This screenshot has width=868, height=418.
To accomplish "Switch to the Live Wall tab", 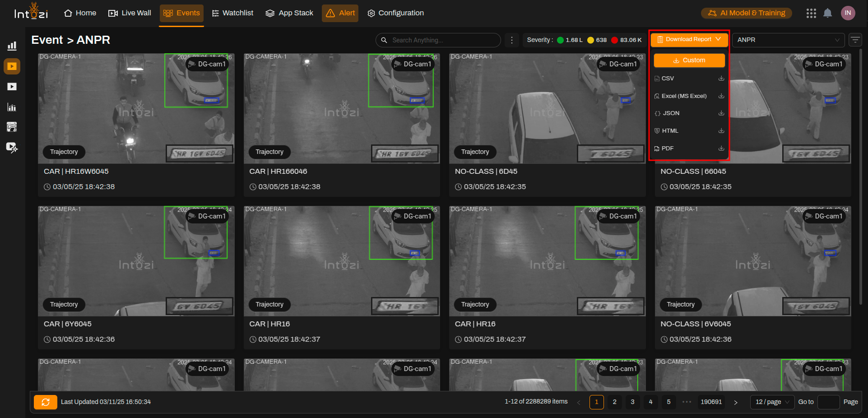I will [130, 13].
